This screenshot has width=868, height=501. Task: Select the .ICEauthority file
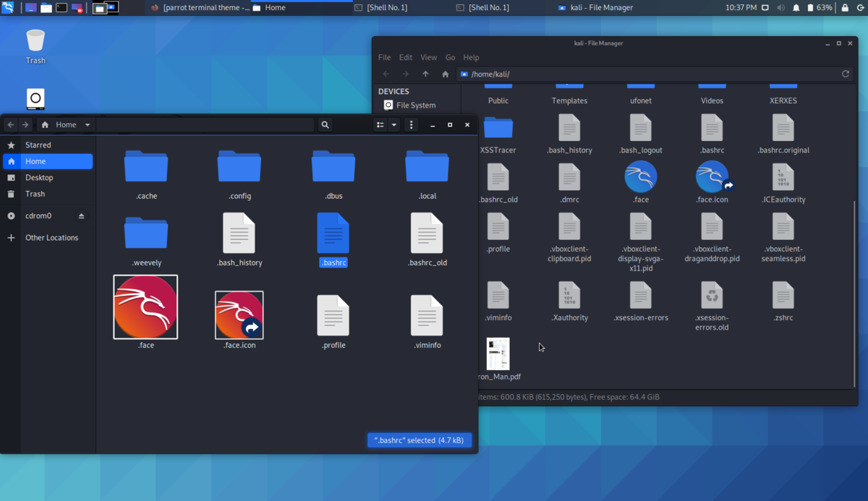click(x=783, y=184)
